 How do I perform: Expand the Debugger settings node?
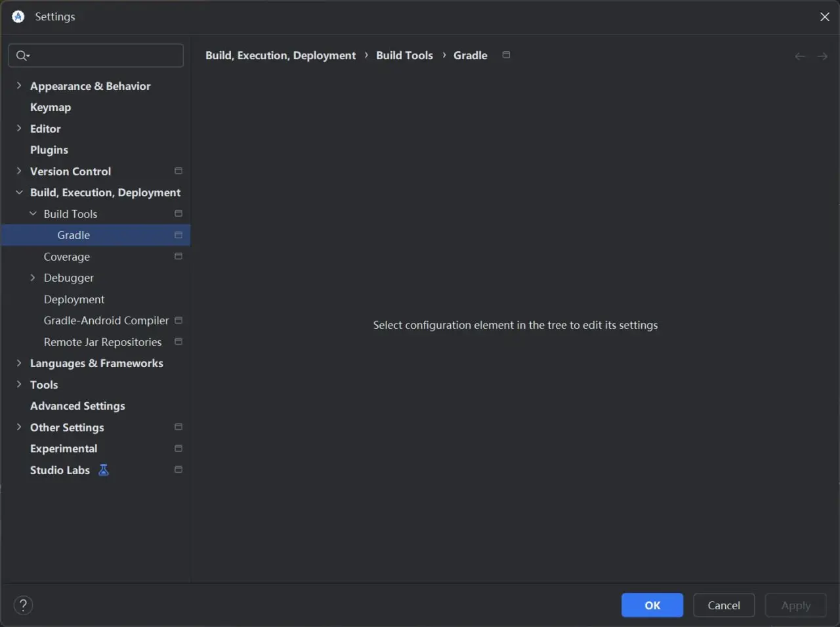tap(33, 278)
